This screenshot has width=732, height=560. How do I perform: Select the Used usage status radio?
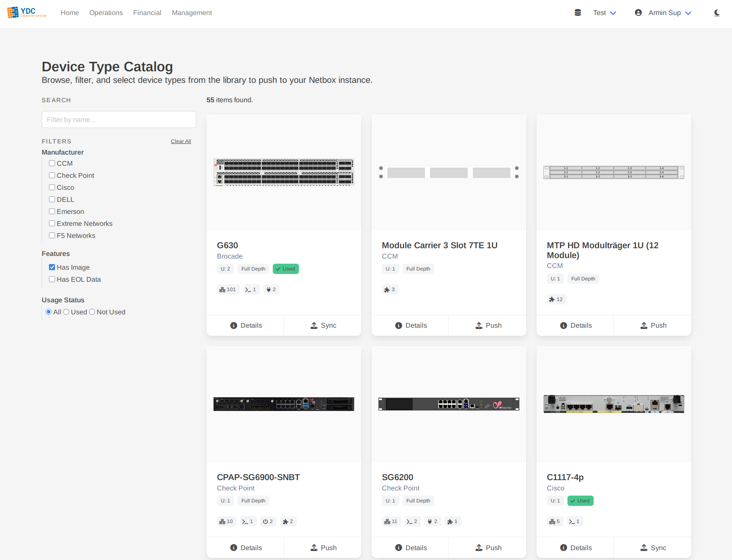coord(66,312)
